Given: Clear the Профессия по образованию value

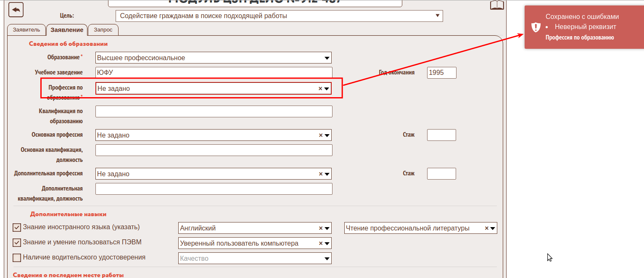Looking at the screenshot, I should coord(320,89).
